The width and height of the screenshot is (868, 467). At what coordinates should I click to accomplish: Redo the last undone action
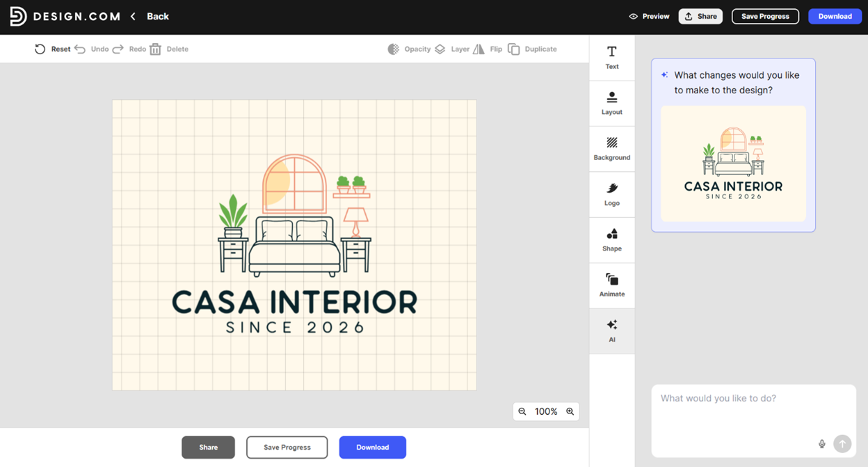tap(118, 49)
